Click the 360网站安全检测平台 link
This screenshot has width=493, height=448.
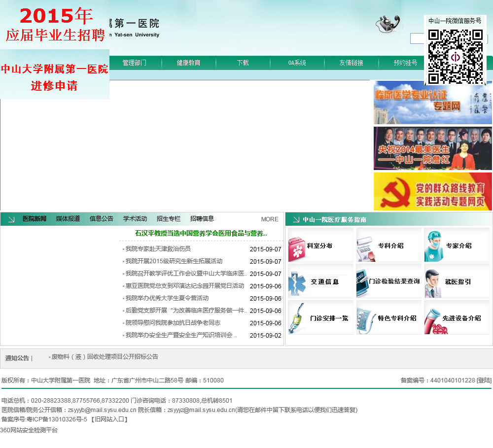coord(29,430)
